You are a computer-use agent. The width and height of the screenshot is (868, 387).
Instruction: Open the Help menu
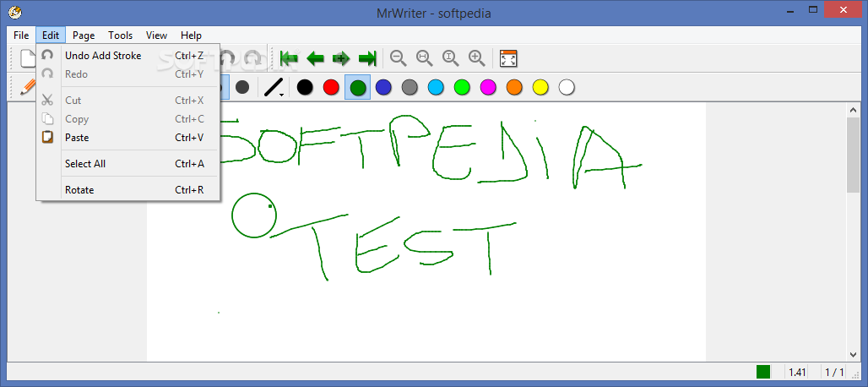click(191, 35)
